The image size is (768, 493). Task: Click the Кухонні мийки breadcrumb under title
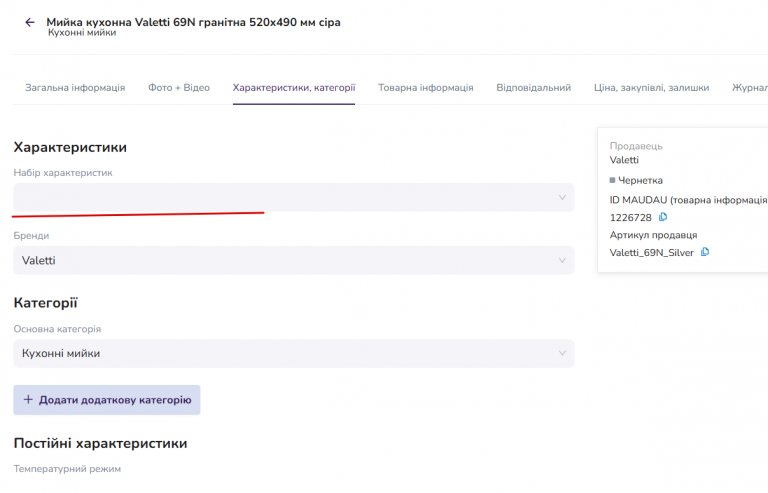pos(82,33)
